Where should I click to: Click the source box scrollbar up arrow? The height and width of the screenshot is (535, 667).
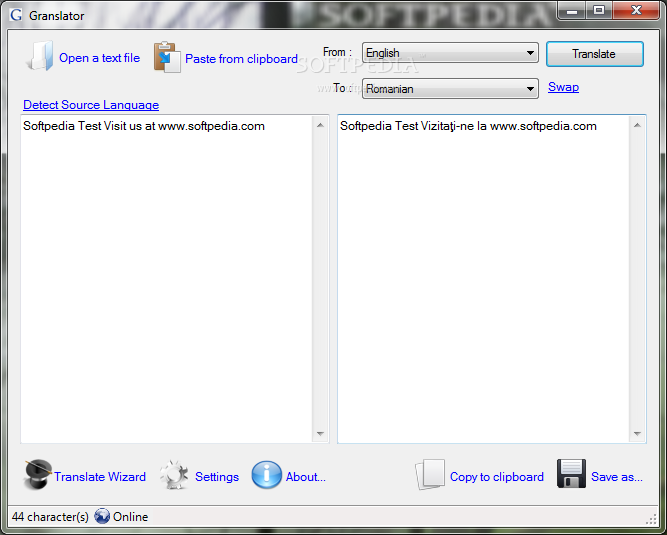(x=320, y=125)
